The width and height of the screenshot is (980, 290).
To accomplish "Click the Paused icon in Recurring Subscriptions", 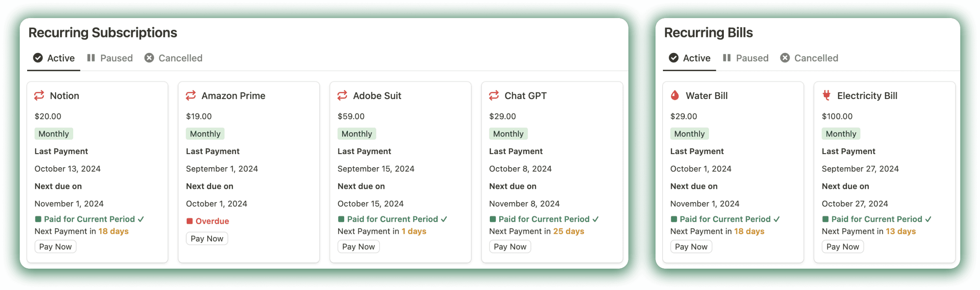I will pyautogui.click(x=91, y=58).
